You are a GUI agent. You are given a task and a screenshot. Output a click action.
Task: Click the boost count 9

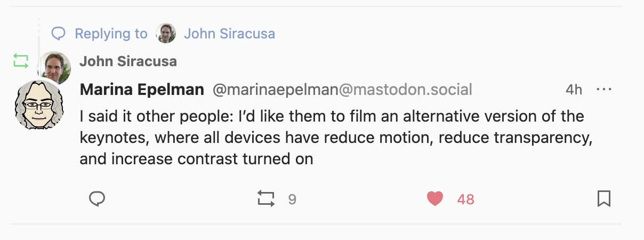[292, 199]
